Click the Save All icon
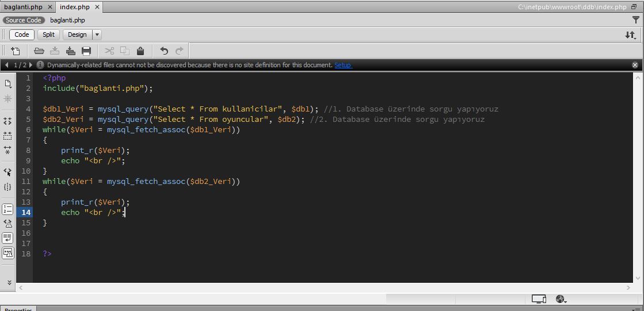 (70, 51)
